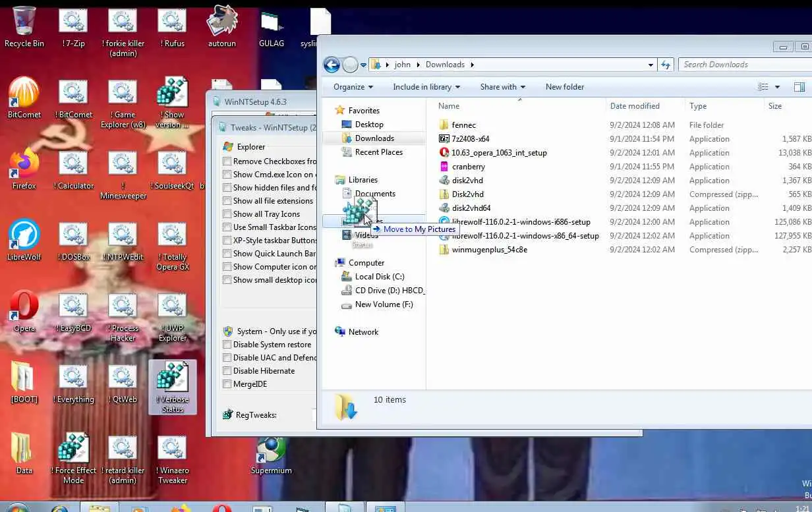Open the change view dropdown arrow

coord(778,87)
